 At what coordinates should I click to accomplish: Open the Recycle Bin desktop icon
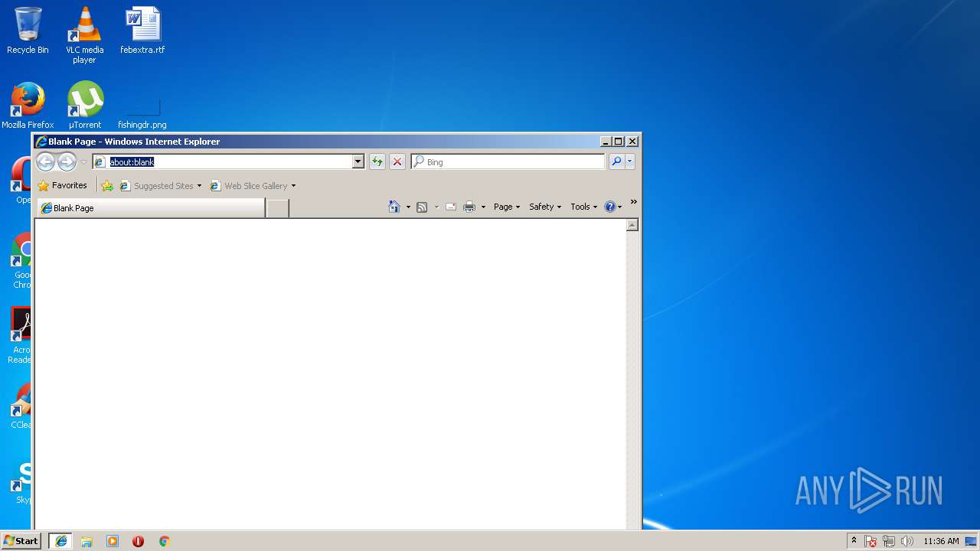28,31
